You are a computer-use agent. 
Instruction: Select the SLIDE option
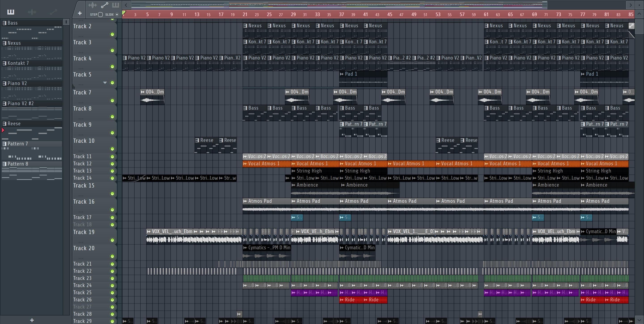pos(117,15)
